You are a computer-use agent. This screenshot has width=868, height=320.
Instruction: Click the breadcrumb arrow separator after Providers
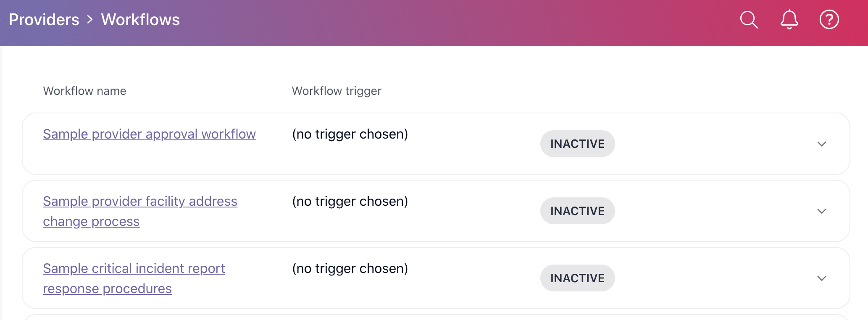click(x=90, y=20)
